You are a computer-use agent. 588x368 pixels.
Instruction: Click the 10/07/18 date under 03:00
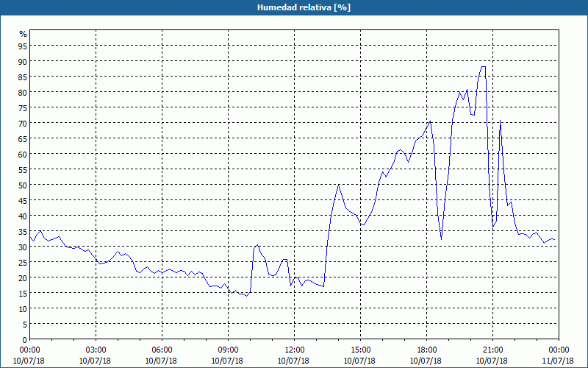[x=95, y=361]
